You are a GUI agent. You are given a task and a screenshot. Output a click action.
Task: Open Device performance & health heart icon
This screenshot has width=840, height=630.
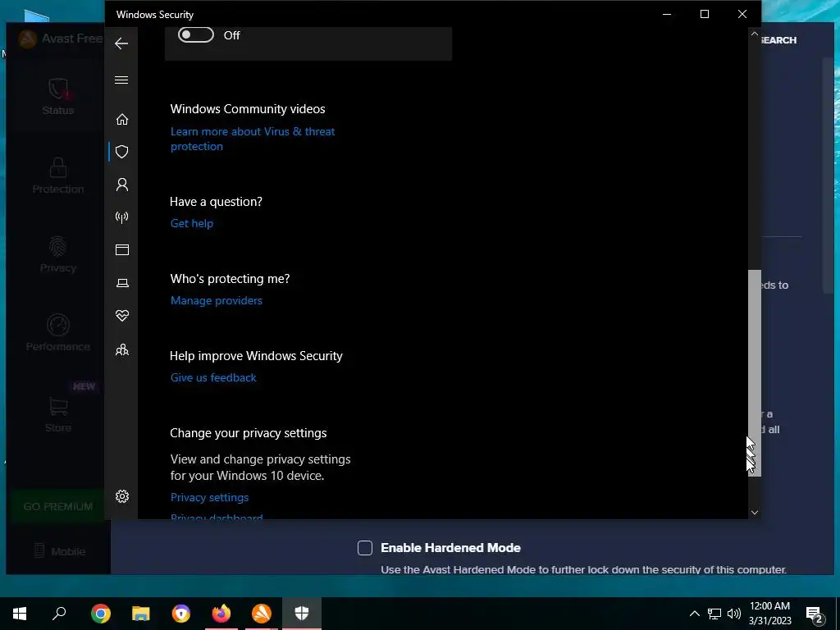click(122, 316)
